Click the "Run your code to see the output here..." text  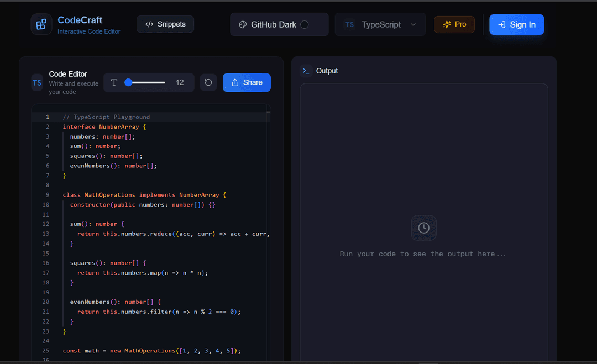423,254
